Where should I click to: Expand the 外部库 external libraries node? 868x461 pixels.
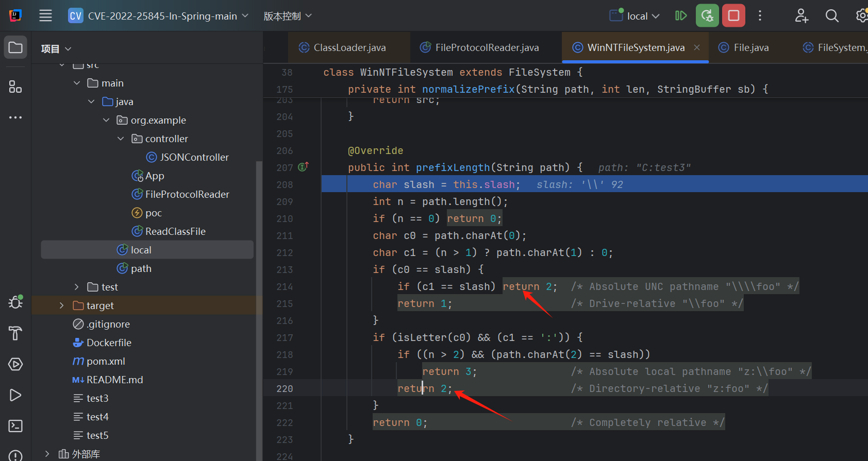pyautogui.click(x=47, y=454)
